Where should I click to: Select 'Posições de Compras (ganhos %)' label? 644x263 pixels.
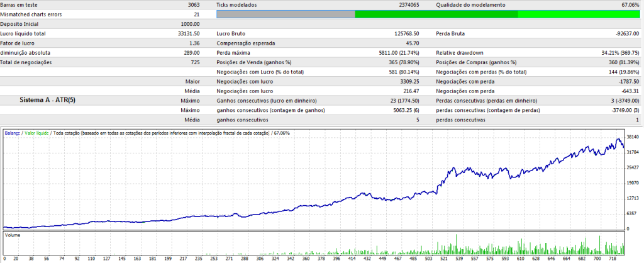[x=477, y=62]
